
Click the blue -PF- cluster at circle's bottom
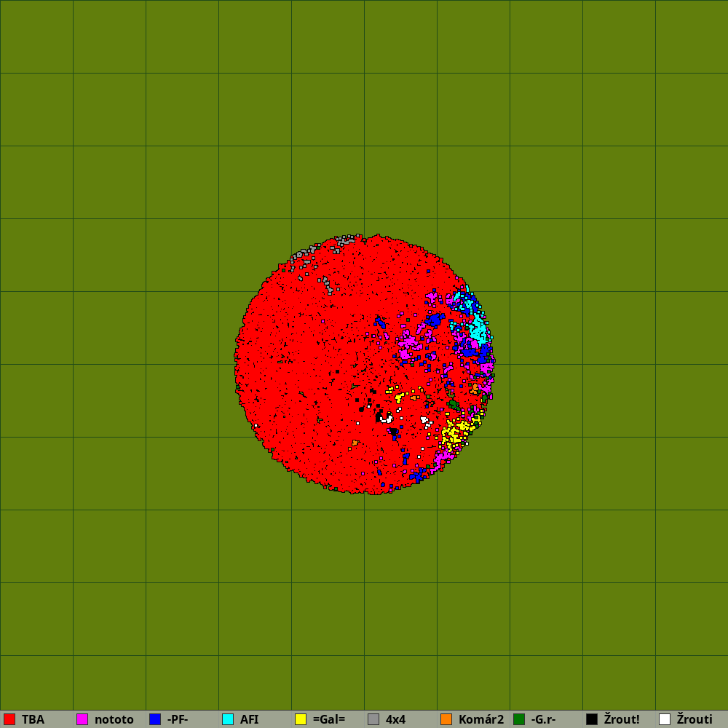(x=418, y=476)
